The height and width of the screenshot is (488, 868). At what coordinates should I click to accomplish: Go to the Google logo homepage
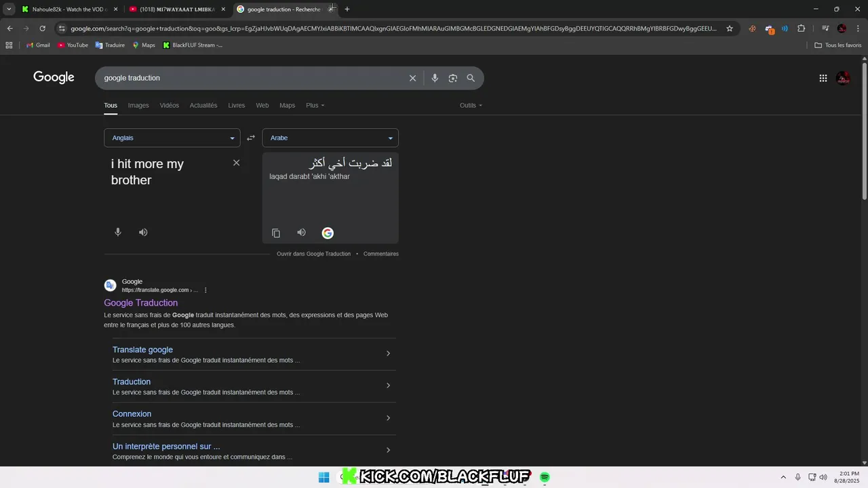(x=54, y=77)
